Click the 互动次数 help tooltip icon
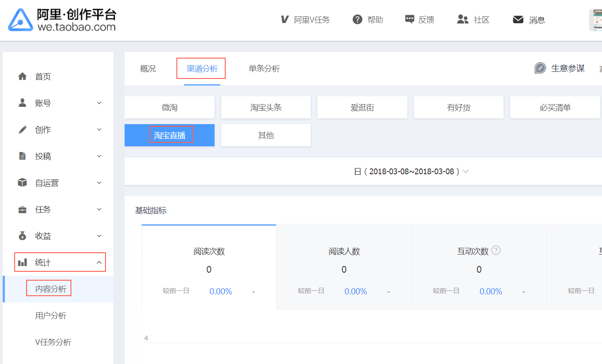Image resolution: width=602 pixels, height=364 pixels. [496, 250]
